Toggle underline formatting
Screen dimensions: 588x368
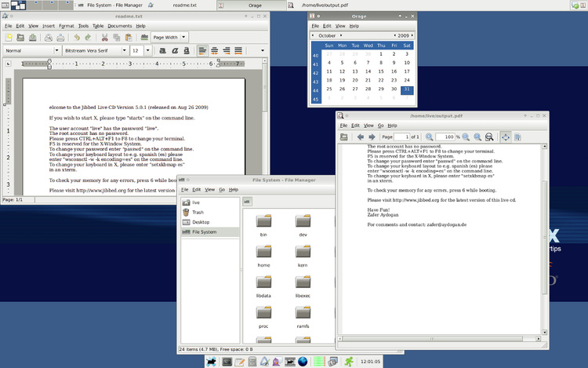(187, 50)
